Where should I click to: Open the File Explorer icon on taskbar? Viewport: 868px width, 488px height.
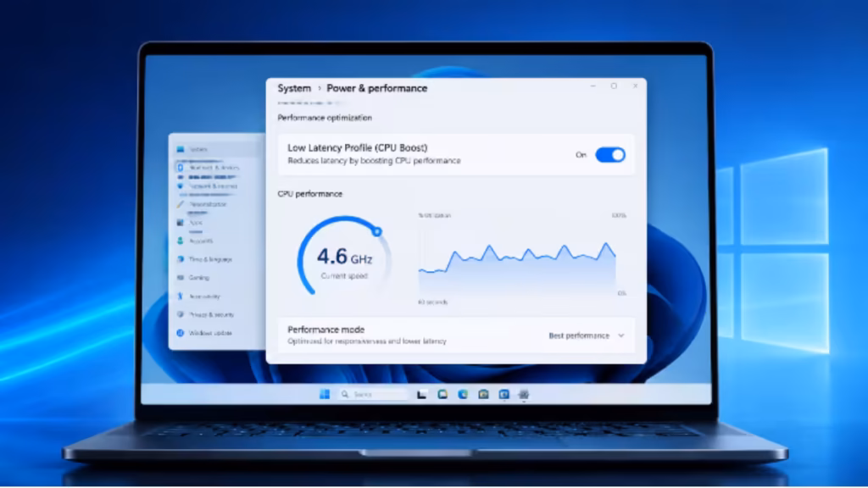[x=442, y=394]
